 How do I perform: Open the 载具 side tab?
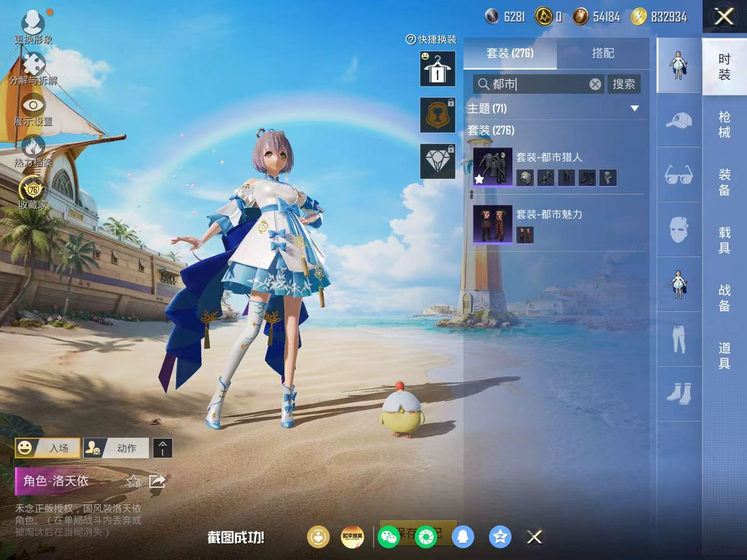[724, 240]
